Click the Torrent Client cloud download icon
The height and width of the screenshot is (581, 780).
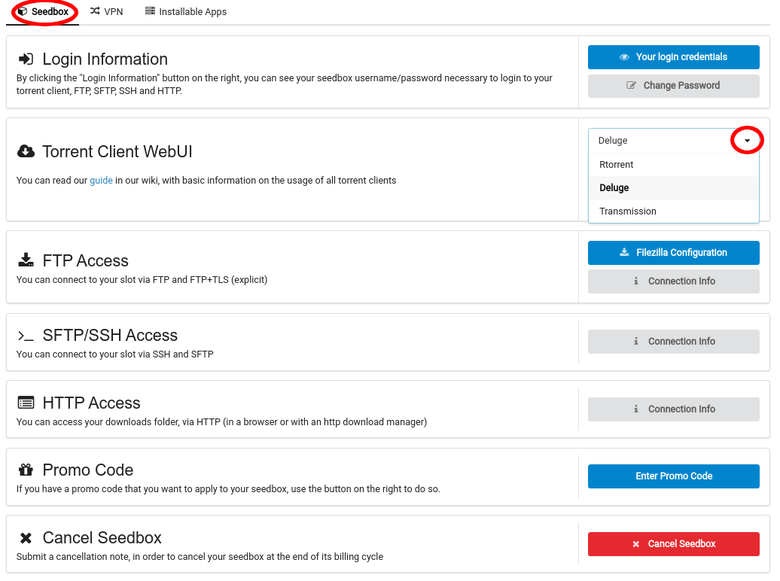pos(26,151)
